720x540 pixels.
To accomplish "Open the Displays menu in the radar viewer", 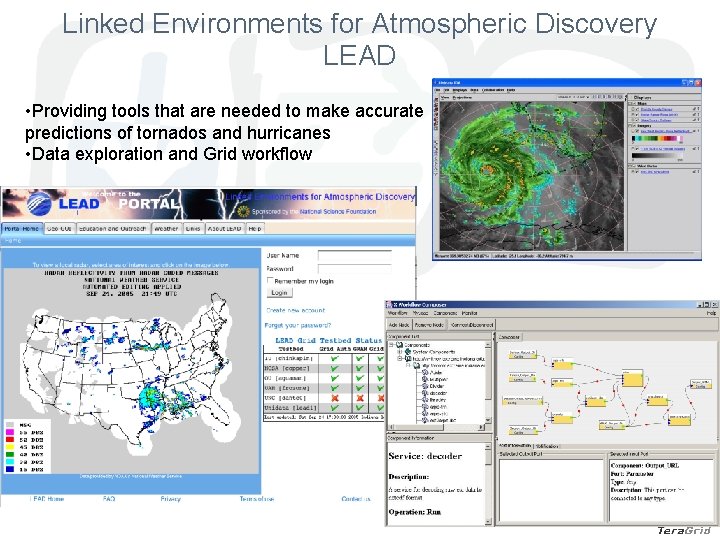I will point(460,90).
